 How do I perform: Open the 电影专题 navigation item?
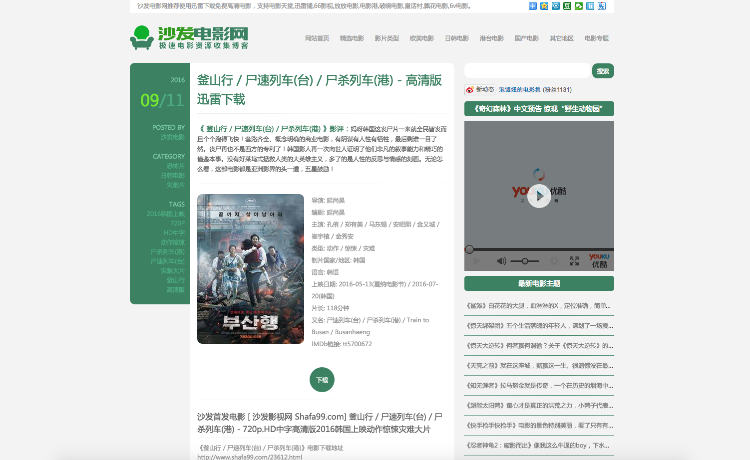point(596,38)
